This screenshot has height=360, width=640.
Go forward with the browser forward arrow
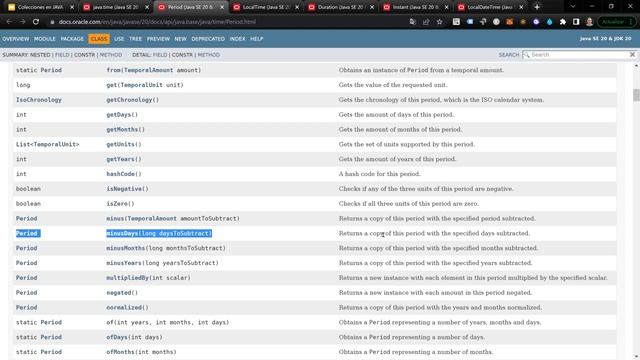22,22
